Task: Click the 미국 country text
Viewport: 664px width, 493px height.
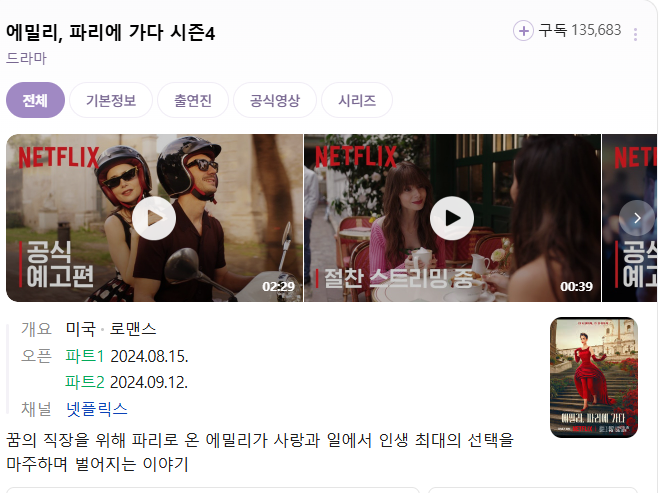Action: pyautogui.click(x=80, y=329)
